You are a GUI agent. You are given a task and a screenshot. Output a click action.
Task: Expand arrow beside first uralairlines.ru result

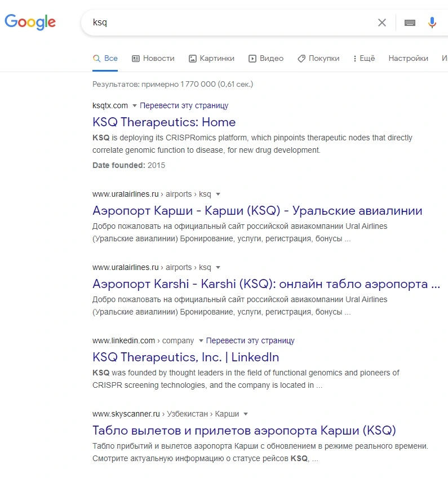pos(218,194)
